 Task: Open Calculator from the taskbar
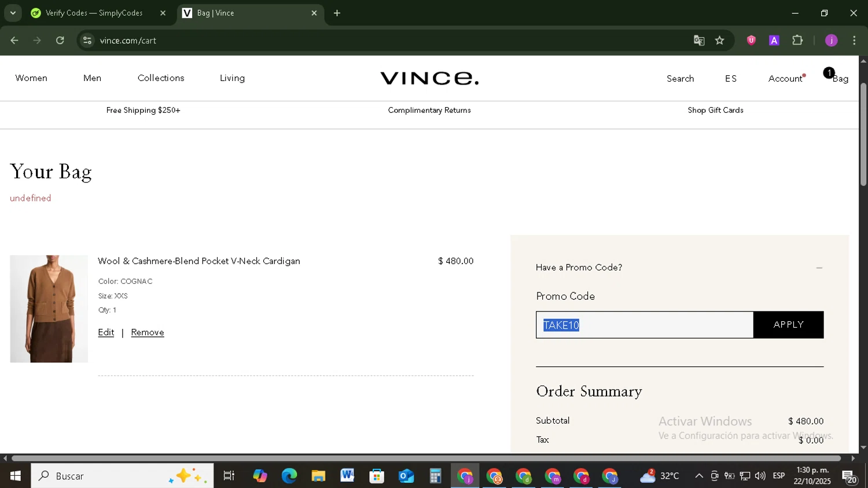coord(435,476)
